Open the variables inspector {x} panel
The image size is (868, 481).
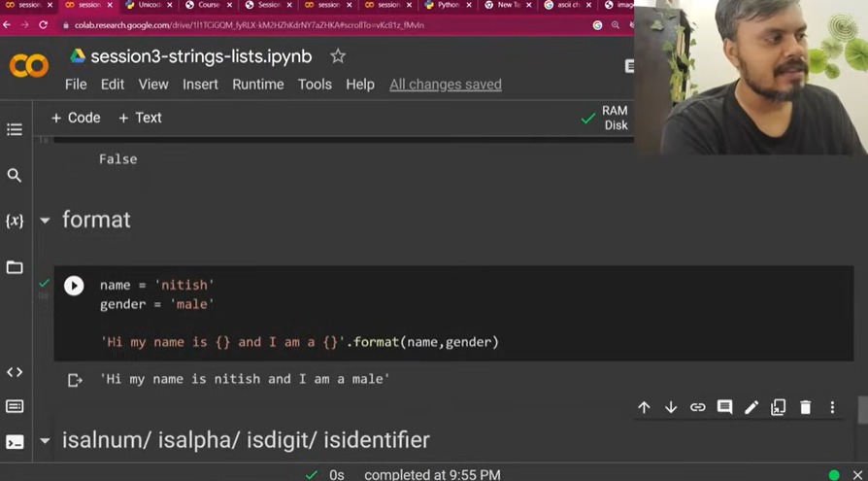pos(15,221)
